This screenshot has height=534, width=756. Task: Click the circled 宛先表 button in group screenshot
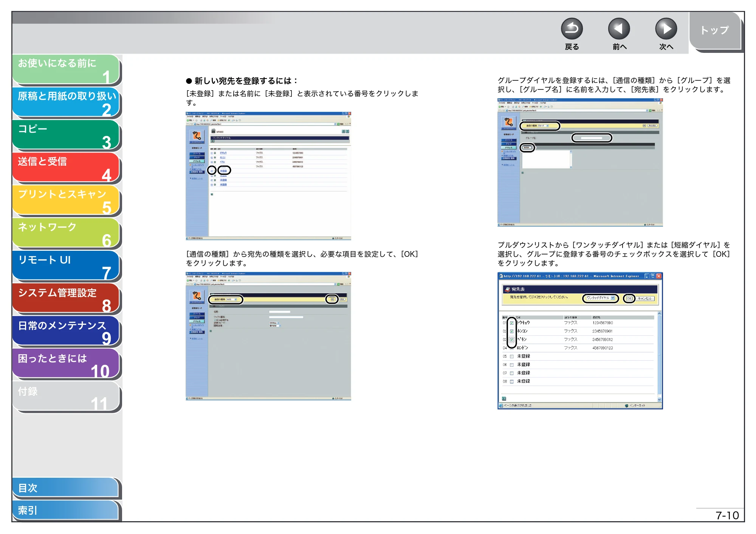pos(527,148)
